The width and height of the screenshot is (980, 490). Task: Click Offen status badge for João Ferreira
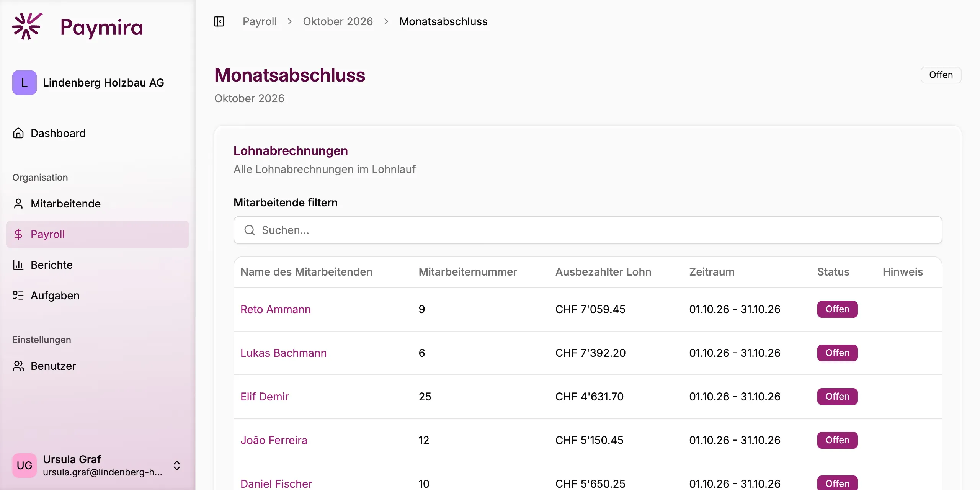pos(837,440)
